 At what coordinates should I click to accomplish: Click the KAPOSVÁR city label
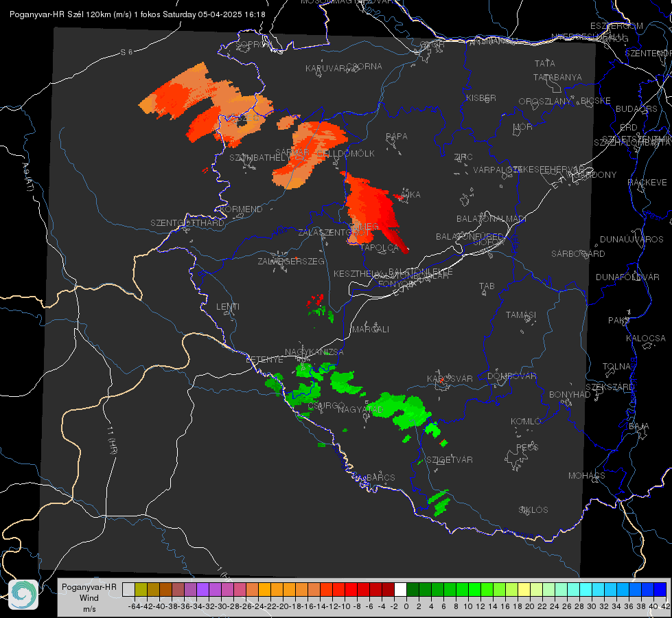[x=450, y=379]
